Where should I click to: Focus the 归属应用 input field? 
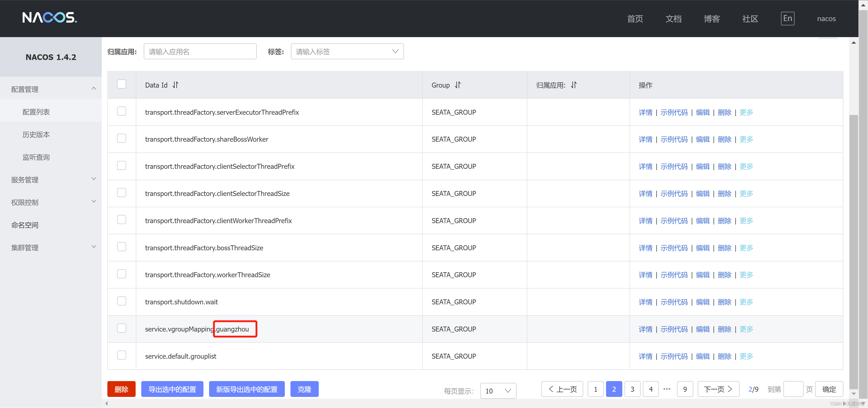point(200,52)
